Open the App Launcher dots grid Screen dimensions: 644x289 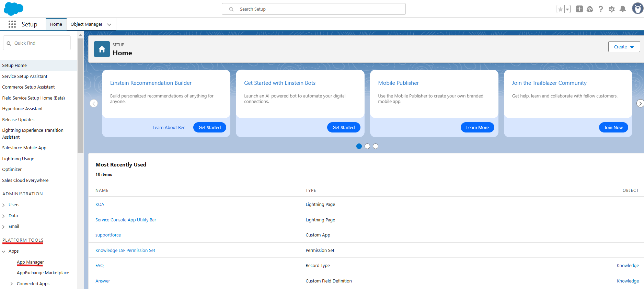point(12,24)
